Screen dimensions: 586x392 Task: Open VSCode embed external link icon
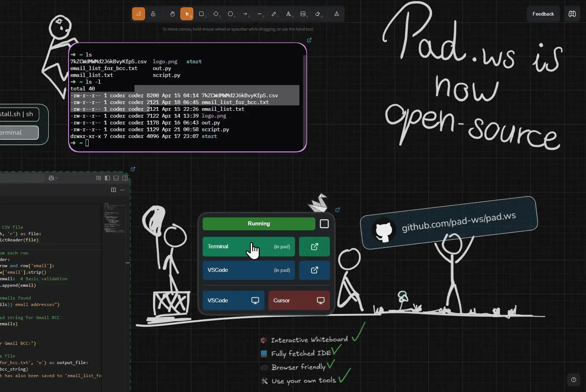pyautogui.click(x=133, y=169)
